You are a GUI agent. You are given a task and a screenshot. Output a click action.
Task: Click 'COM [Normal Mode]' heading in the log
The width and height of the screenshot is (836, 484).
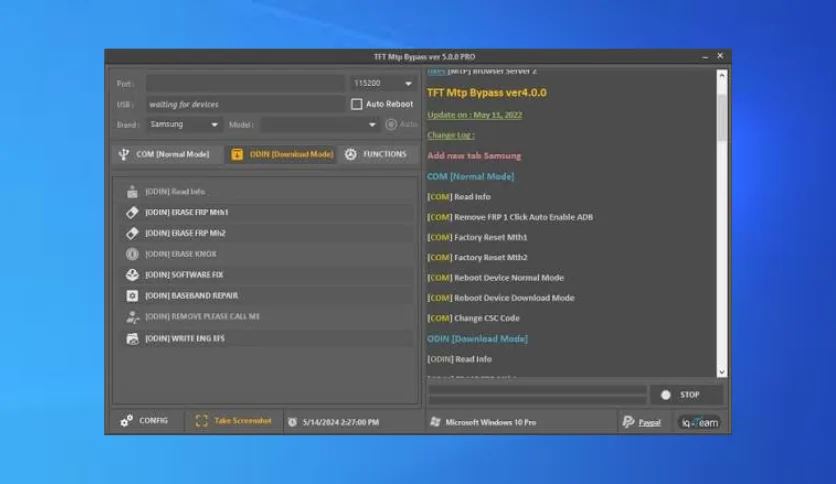tap(470, 176)
